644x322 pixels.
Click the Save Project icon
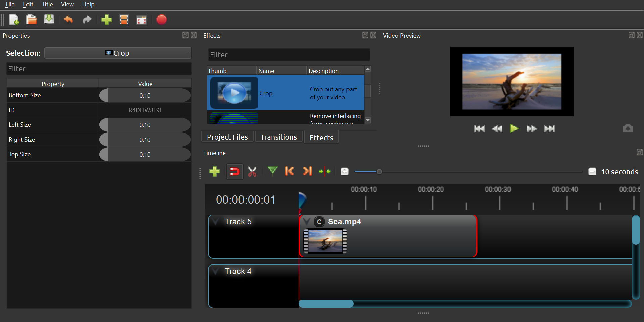49,20
